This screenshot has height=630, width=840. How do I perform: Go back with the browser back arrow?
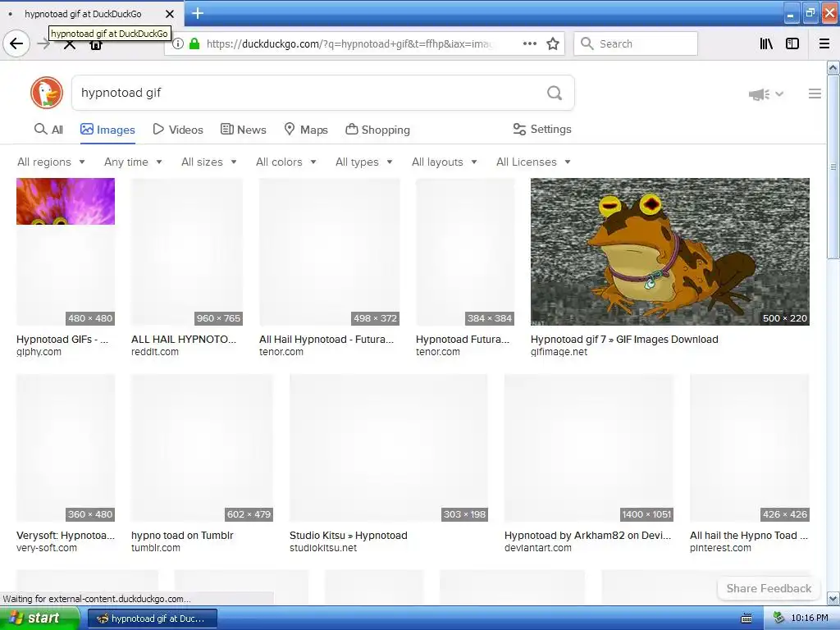click(16, 44)
